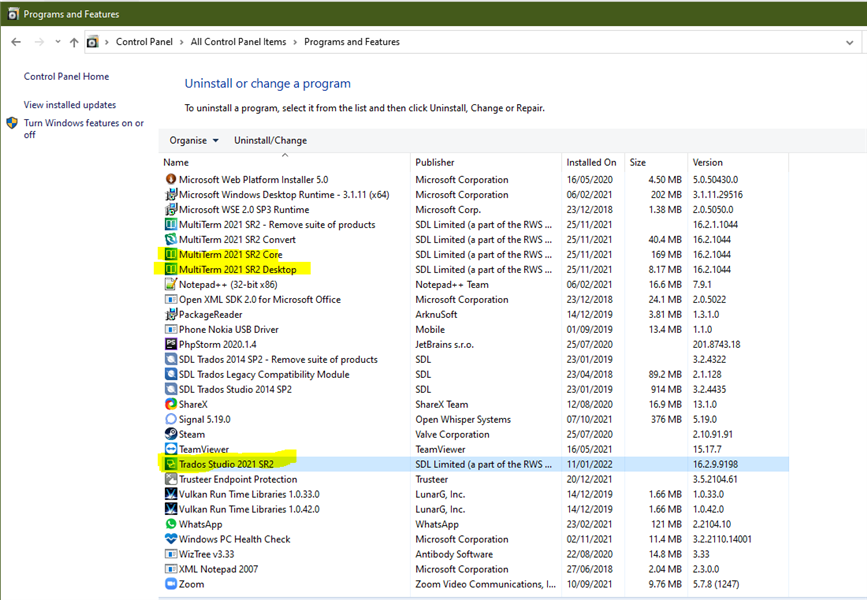Click the All Control Panel Items breadcrumb
Screen dimensions: 867x600
[238, 42]
